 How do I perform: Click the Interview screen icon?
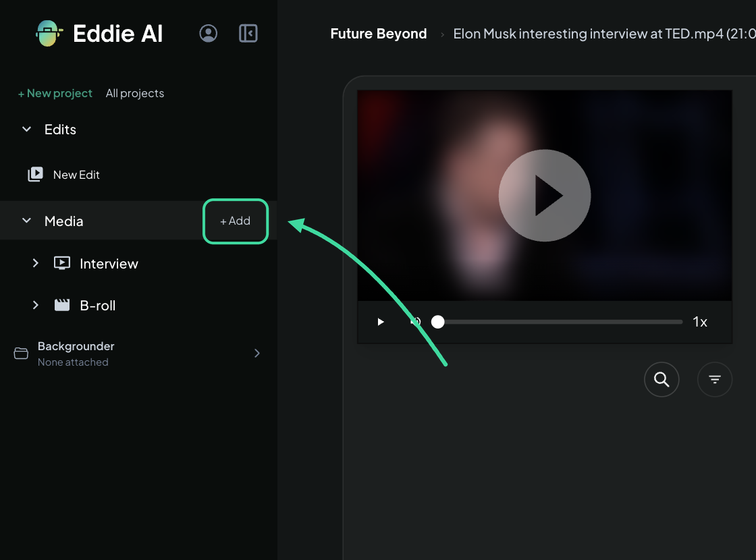(x=61, y=263)
